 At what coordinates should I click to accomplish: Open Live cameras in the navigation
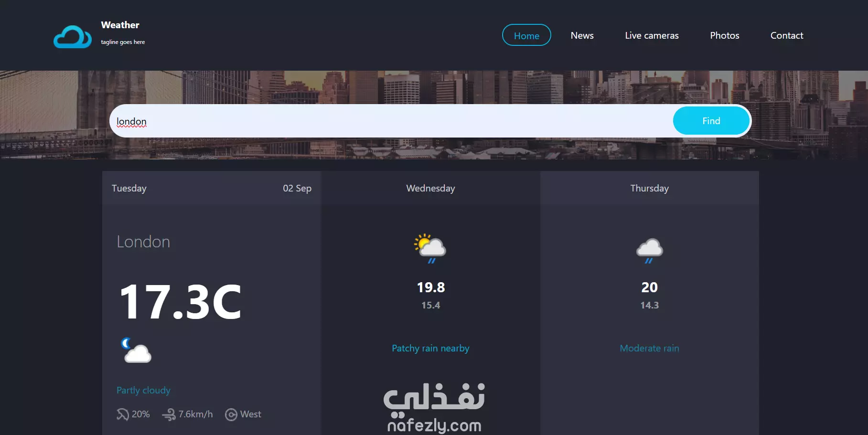coord(652,35)
